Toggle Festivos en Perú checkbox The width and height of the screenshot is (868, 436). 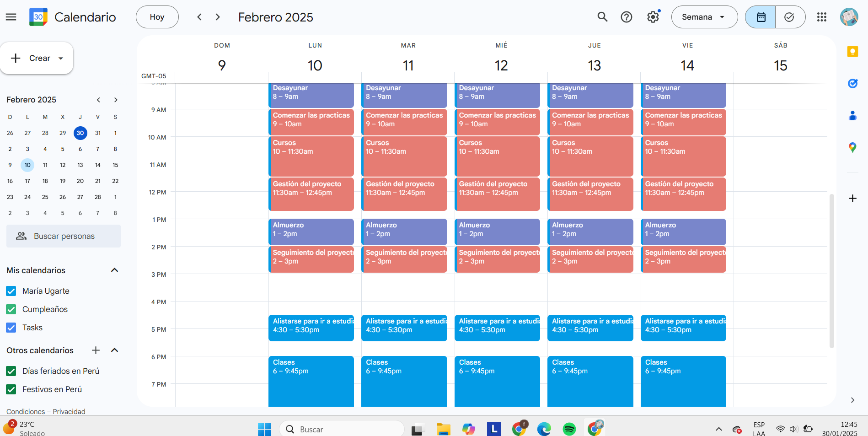point(11,389)
